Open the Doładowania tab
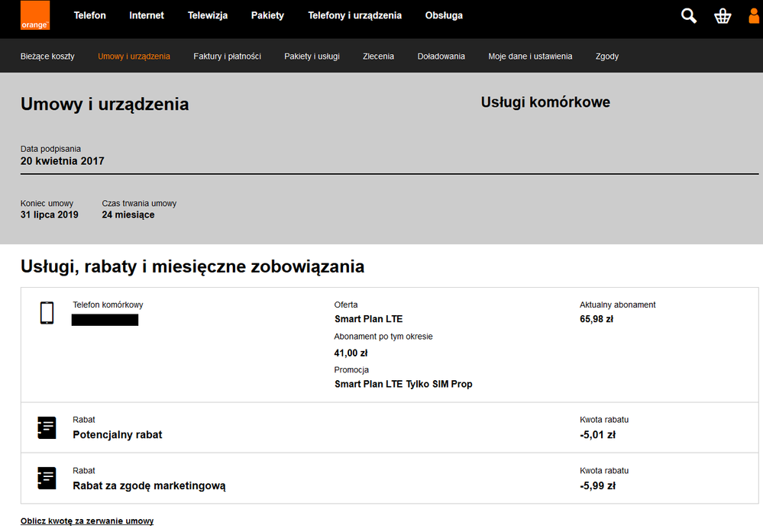This screenshot has width=763, height=532. pos(441,56)
